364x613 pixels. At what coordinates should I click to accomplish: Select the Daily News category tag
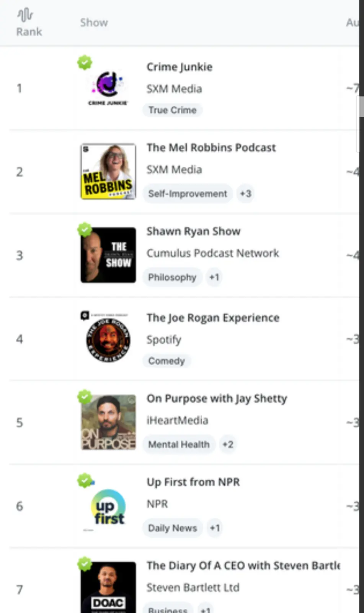pyautogui.click(x=172, y=528)
